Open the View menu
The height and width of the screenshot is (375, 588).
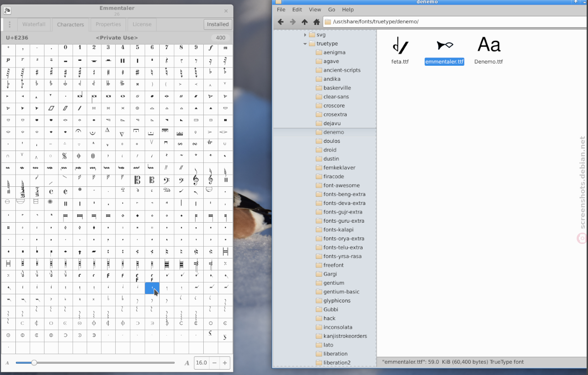(x=315, y=10)
